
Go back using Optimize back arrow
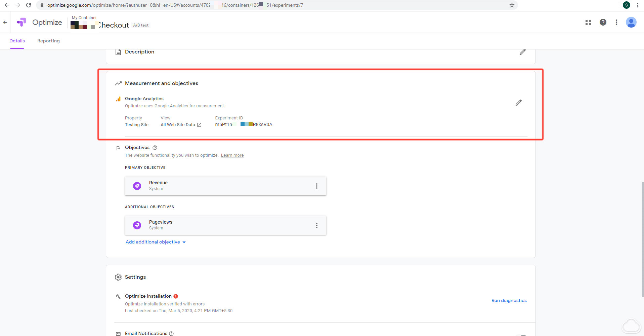pos(5,23)
